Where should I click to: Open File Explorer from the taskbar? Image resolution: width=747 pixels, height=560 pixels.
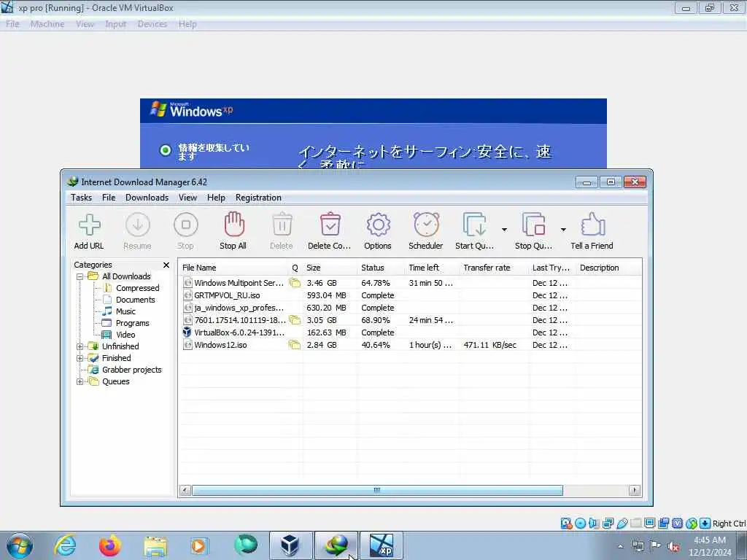155,545
